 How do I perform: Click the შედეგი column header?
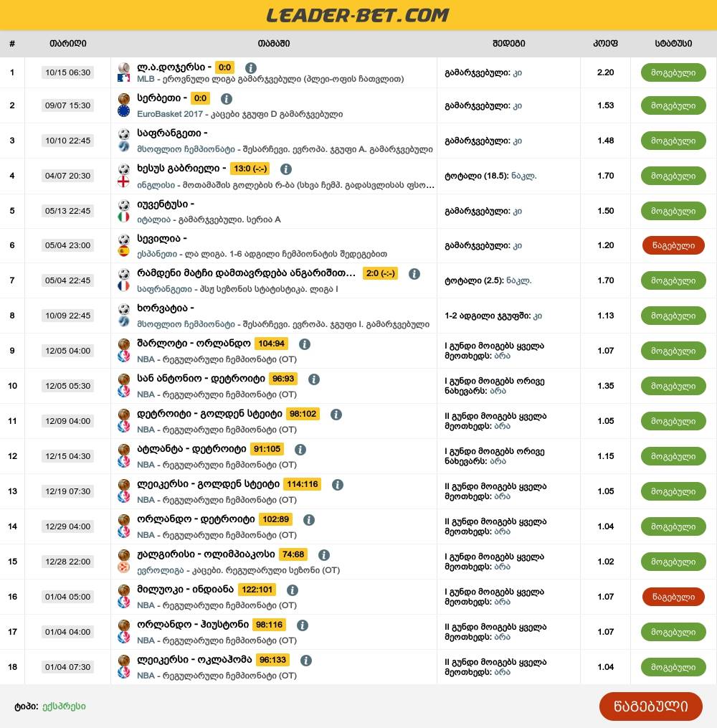coord(508,44)
